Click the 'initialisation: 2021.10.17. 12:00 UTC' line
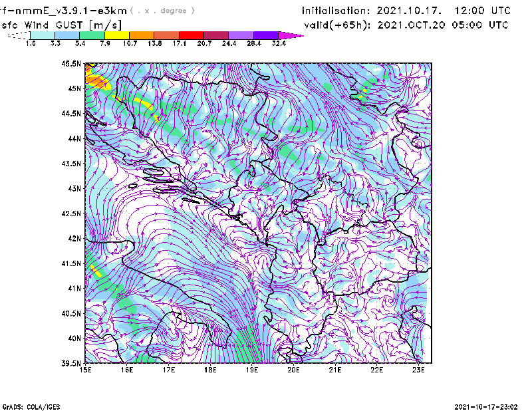 point(406,11)
